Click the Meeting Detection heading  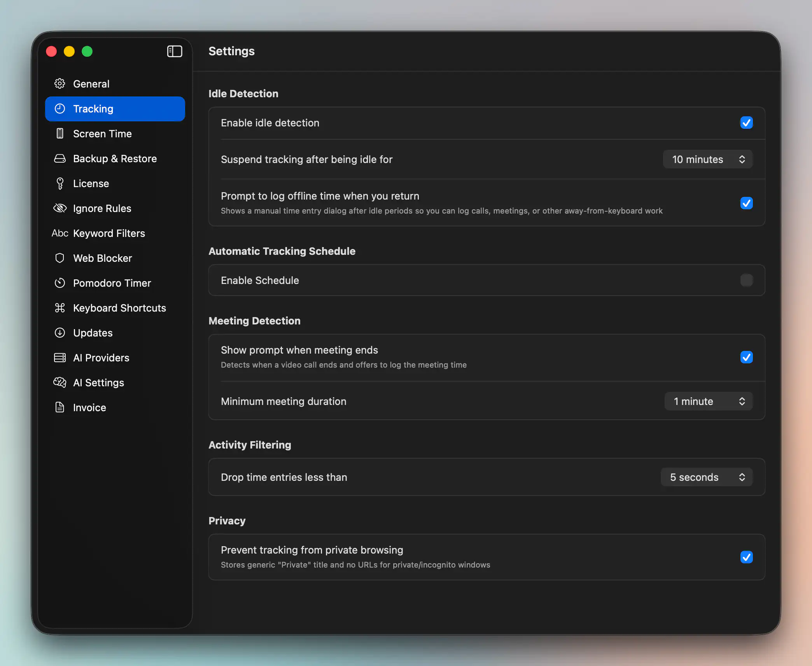[x=254, y=321]
